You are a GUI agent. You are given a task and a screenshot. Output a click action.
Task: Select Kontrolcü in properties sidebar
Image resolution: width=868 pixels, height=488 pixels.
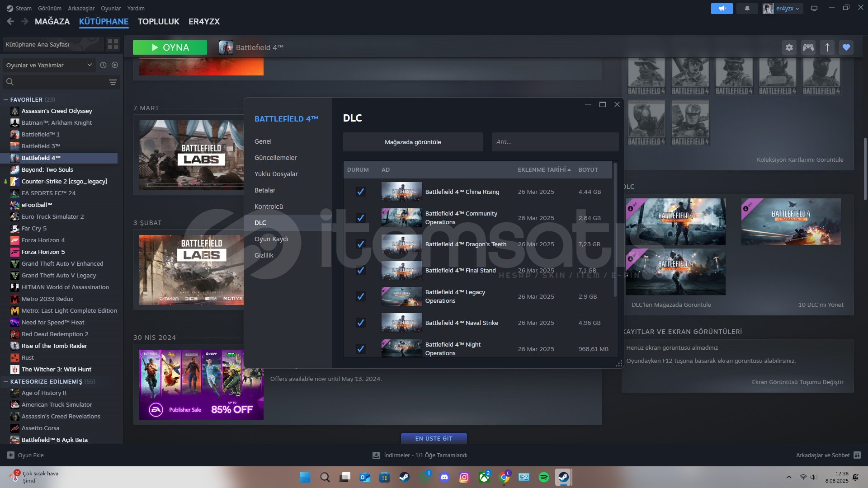coord(269,206)
